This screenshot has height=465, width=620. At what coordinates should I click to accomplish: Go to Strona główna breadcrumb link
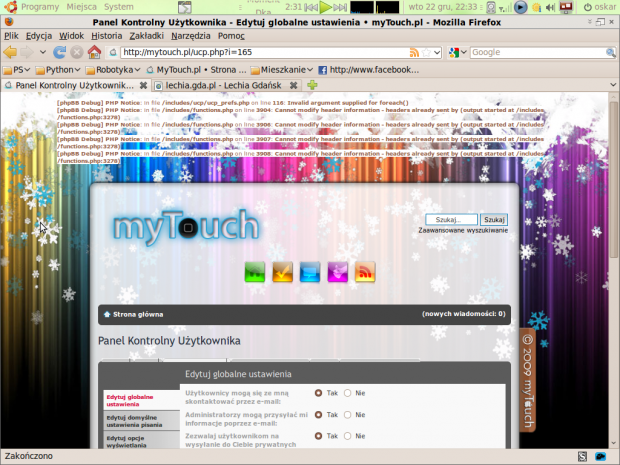click(138, 314)
